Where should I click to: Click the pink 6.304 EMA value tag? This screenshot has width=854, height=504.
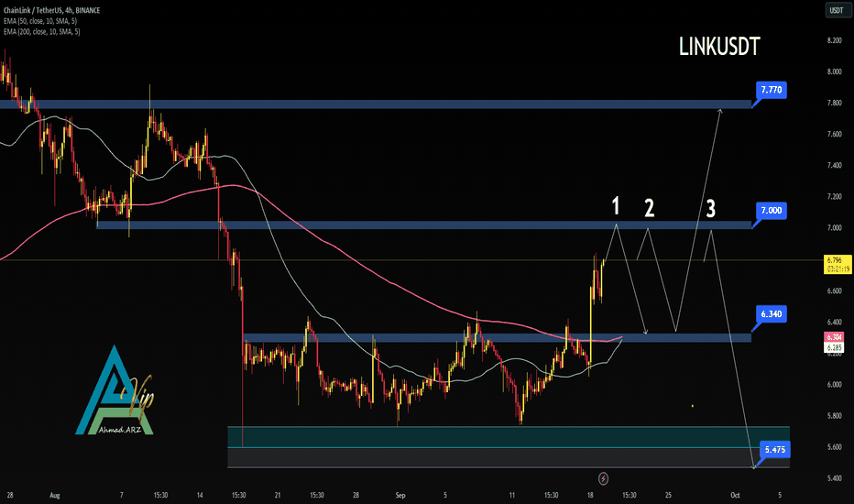coord(835,337)
